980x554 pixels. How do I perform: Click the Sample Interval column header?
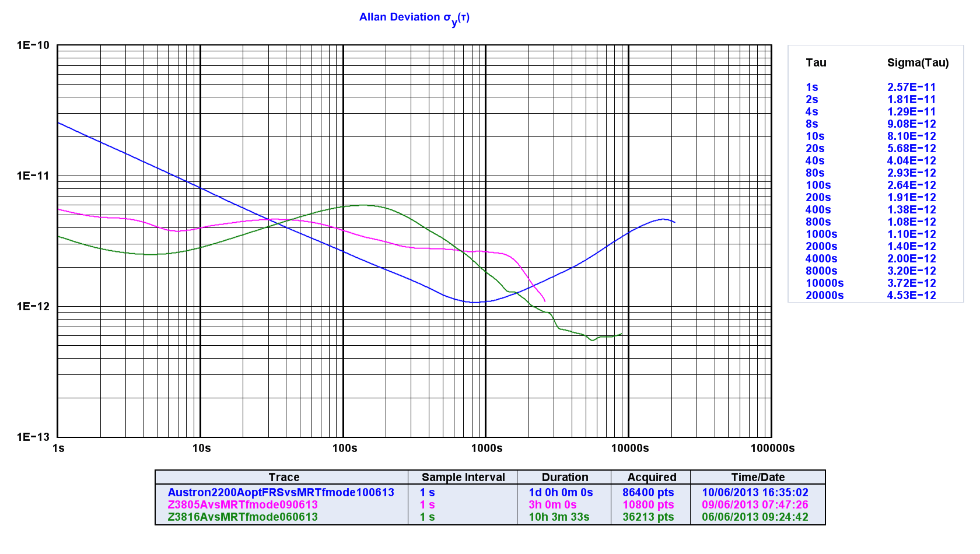[463, 477]
